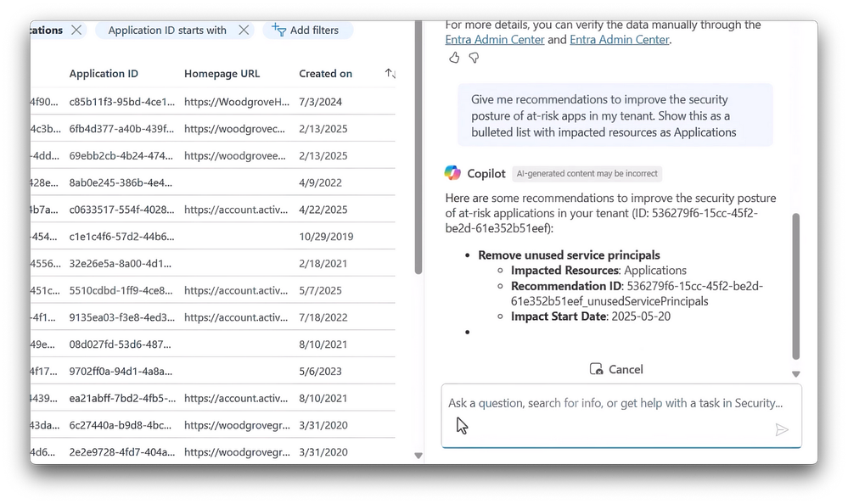Cancel the Copilot response generation
The width and height of the screenshot is (848, 504).
616,369
